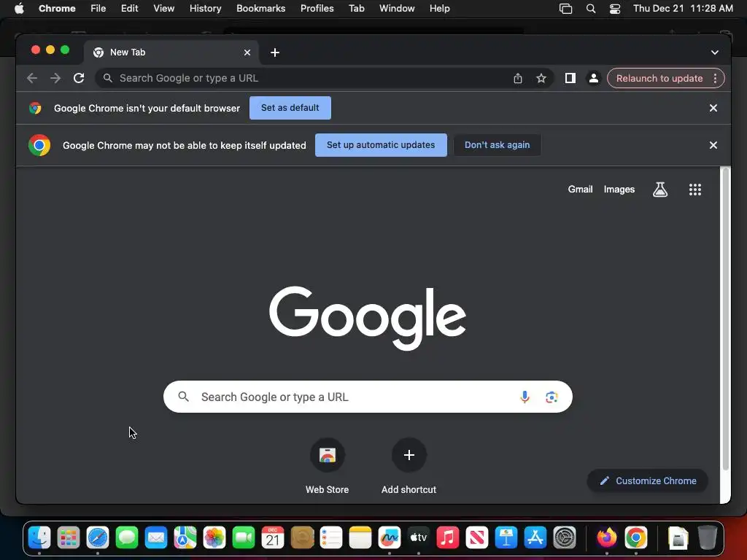Reload the page with the refresh icon
Image resolution: width=747 pixels, height=560 pixels.
79,78
